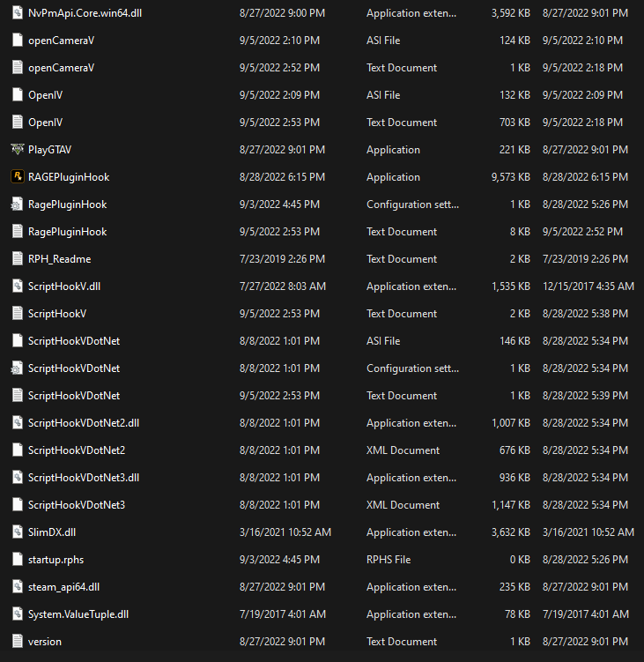
Task: Click the 7/27/2022 8:03 AM modified date
Action: pos(283,286)
